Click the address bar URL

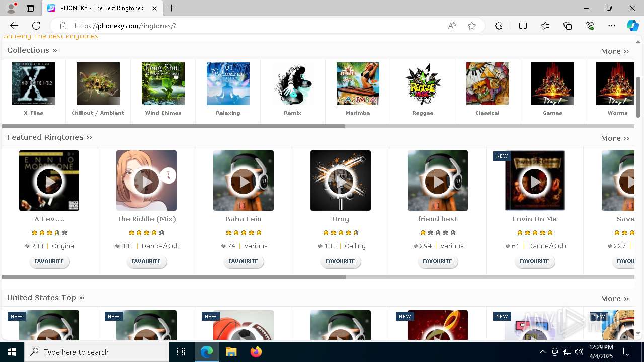pyautogui.click(x=125, y=26)
